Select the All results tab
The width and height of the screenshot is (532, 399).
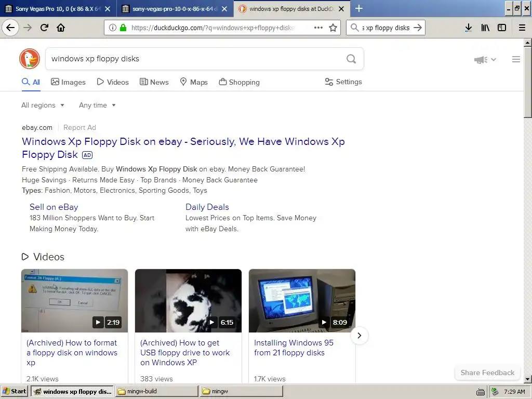click(31, 82)
